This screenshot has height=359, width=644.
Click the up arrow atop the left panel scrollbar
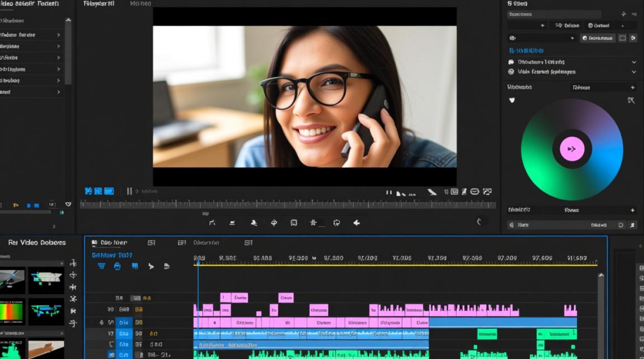pyautogui.click(x=68, y=21)
